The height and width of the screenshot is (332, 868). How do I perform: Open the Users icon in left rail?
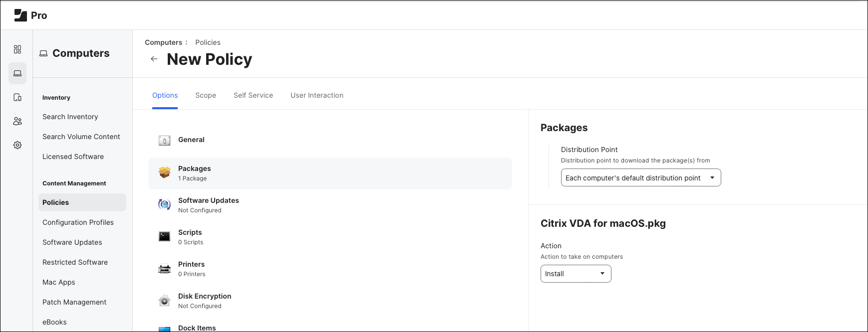pyautogui.click(x=17, y=121)
